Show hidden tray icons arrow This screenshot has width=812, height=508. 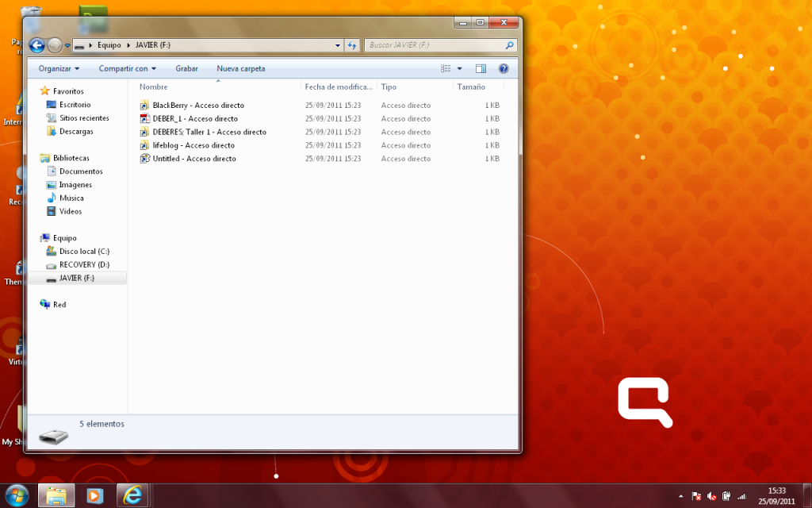[x=680, y=497]
